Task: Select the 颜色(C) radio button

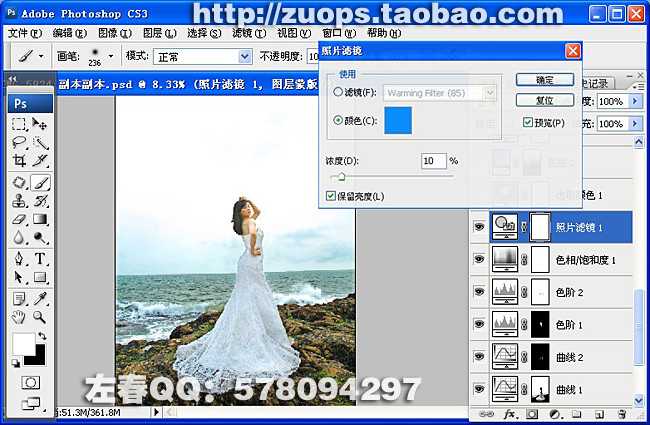Action: click(x=338, y=120)
